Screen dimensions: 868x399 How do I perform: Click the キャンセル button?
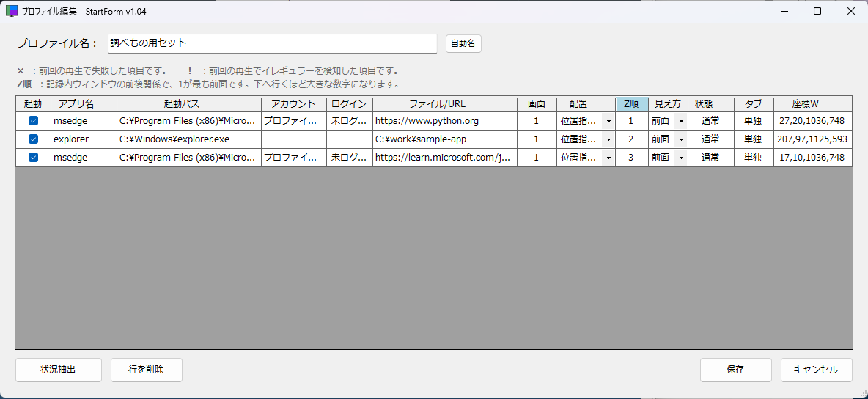pos(817,370)
